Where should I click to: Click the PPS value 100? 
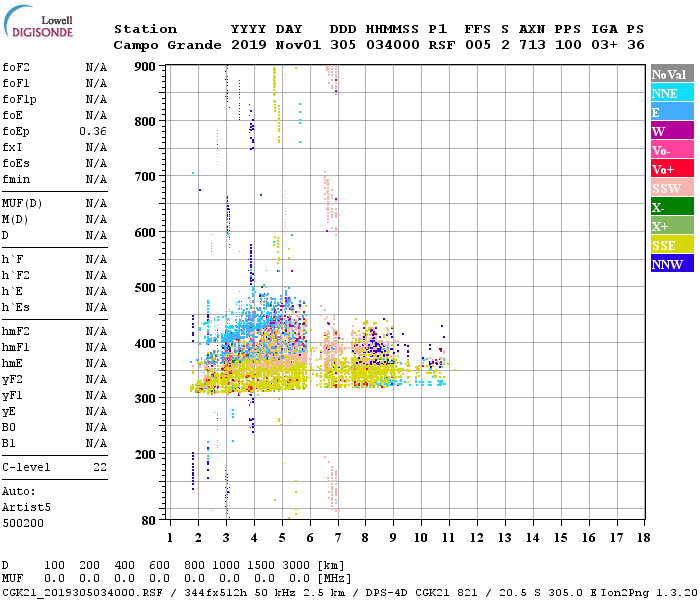[568, 45]
